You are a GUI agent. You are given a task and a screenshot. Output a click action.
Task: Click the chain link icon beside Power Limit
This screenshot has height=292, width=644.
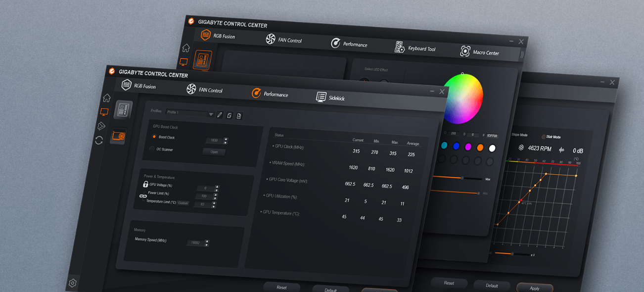click(x=143, y=196)
